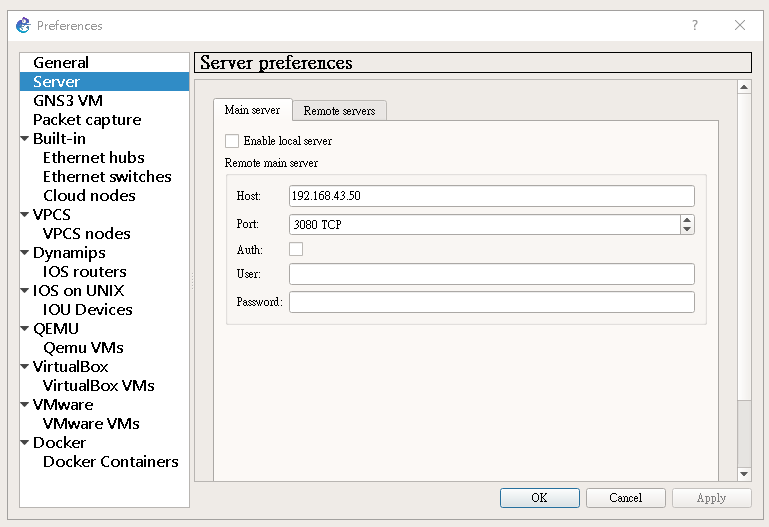769x527 pixels.
Task: Collapse the IOS on UNIX section
Action: coord(25,290)
